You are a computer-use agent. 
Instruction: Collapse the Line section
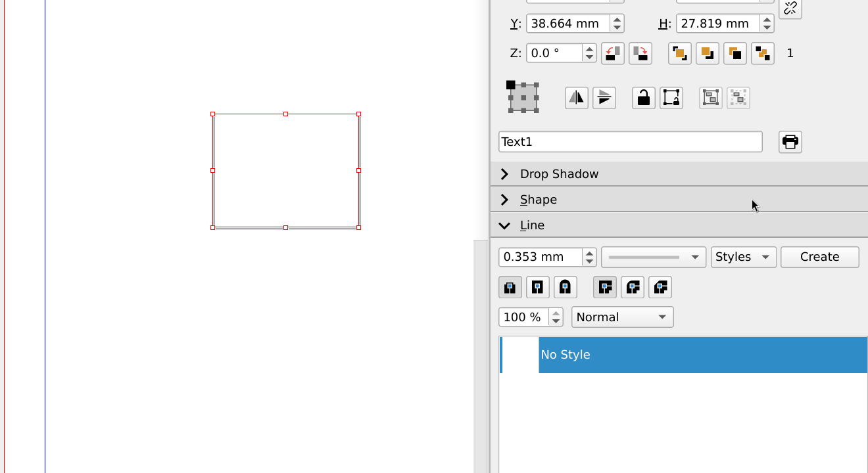(x=504, y=225)
